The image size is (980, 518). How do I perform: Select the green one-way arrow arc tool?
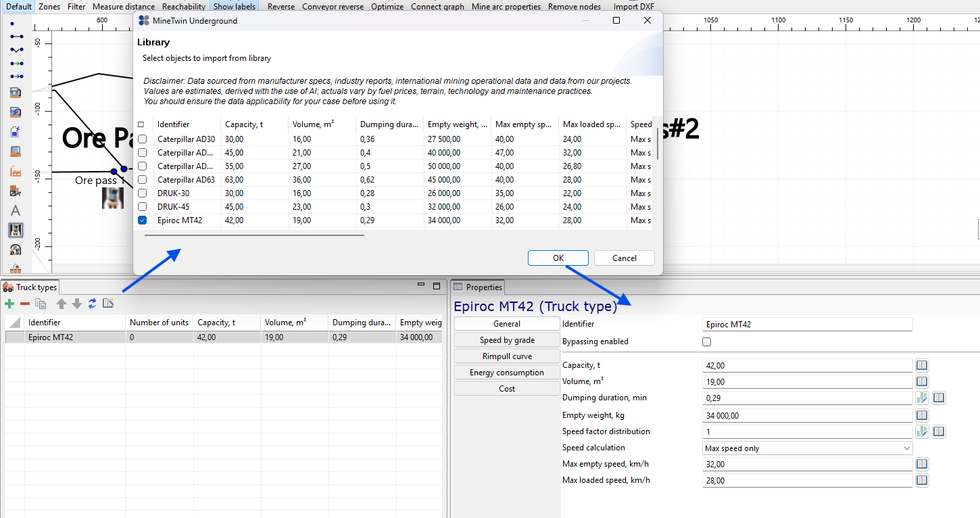click(16, 63)
